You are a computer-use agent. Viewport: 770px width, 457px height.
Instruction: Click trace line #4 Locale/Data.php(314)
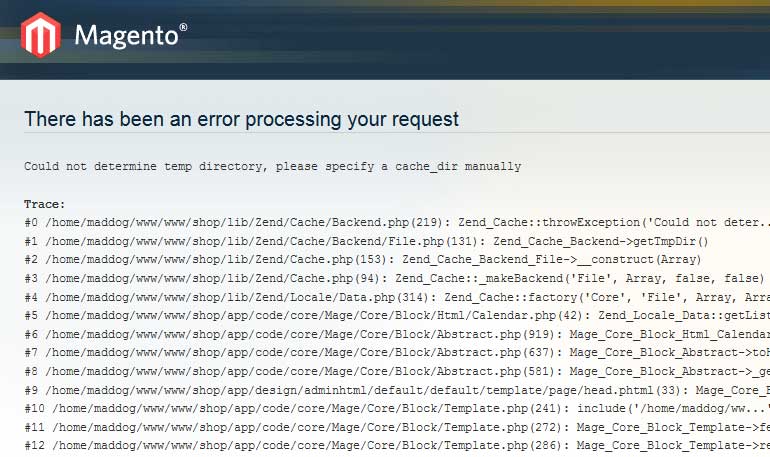pyautogui.click(x=397, y=297)
